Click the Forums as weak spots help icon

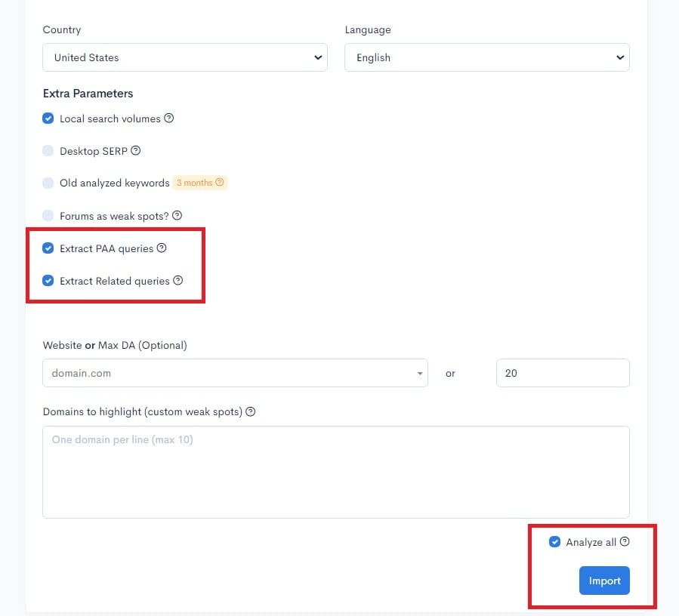[x=177, y=216]
